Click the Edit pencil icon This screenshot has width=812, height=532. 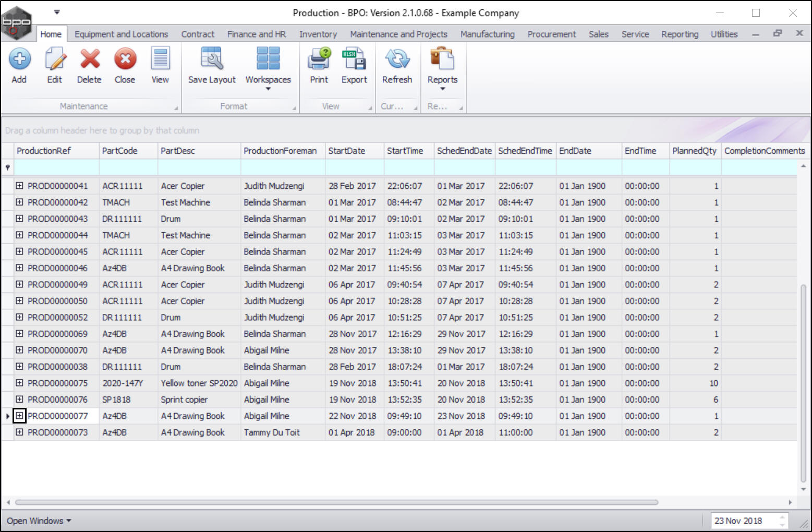(x=55, y=59)
